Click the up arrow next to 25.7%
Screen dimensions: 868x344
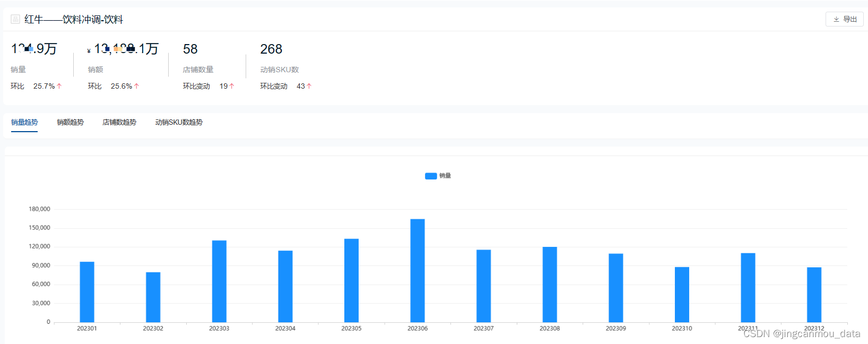(59, 86)
